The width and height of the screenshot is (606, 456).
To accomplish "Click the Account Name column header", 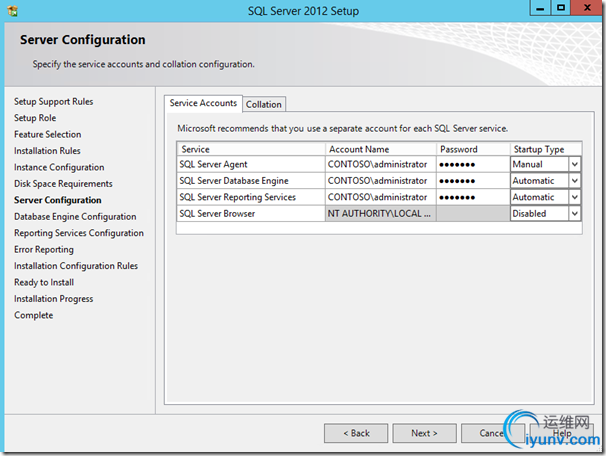I will point(381,149).
